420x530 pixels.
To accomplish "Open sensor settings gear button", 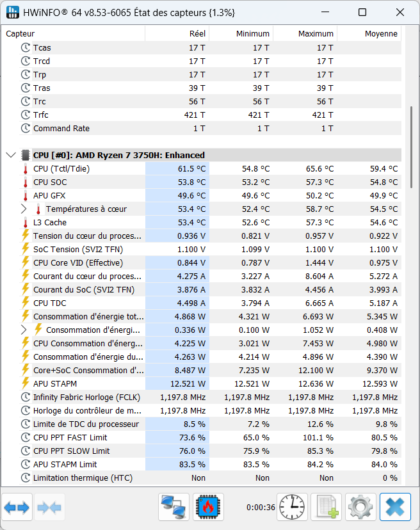I will click(360, 507).
